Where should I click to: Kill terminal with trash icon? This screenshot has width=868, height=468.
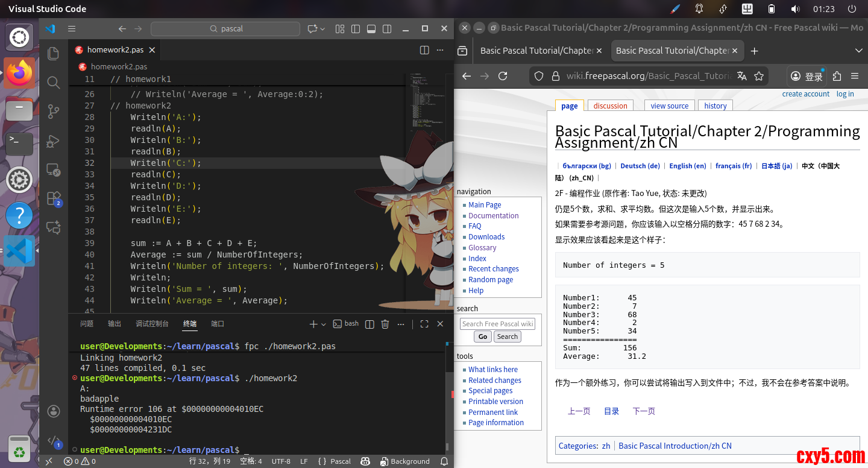[385, 324]
